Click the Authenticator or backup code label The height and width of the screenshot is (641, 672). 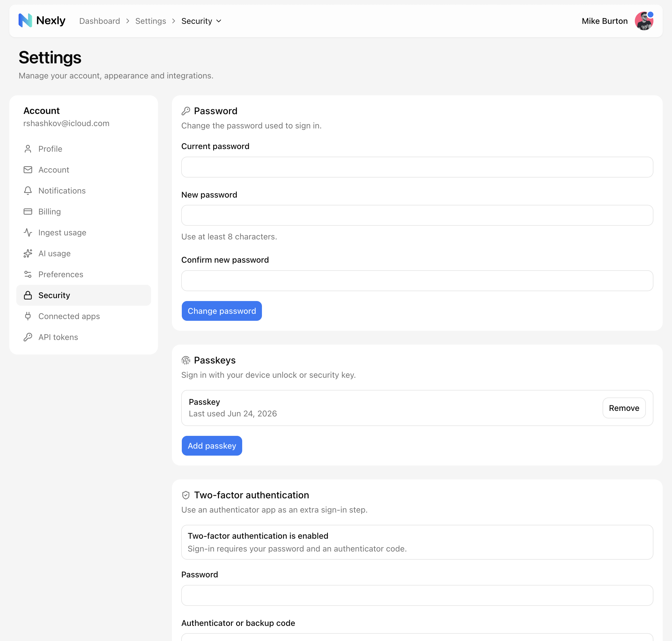(x=238, y=623)
